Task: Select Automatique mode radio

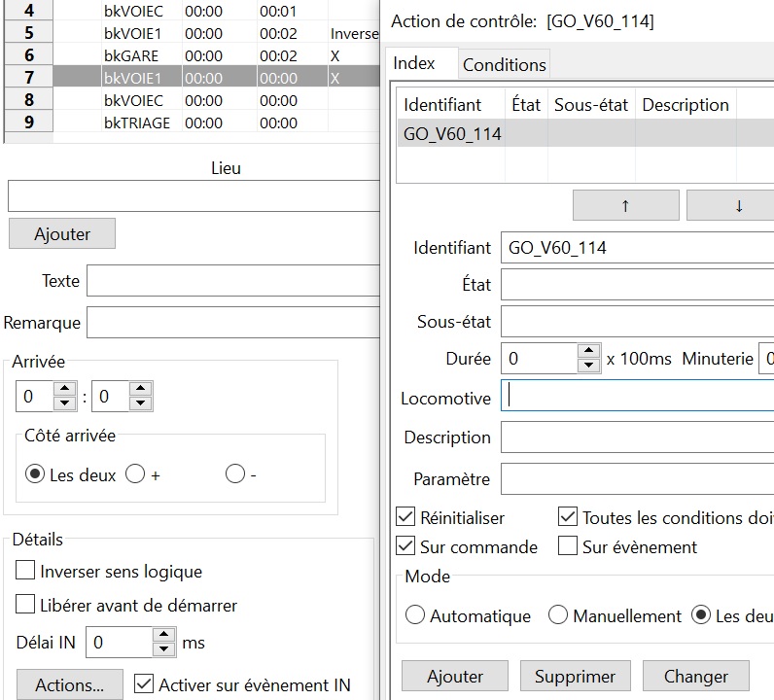Action: (x=414, y=615)
